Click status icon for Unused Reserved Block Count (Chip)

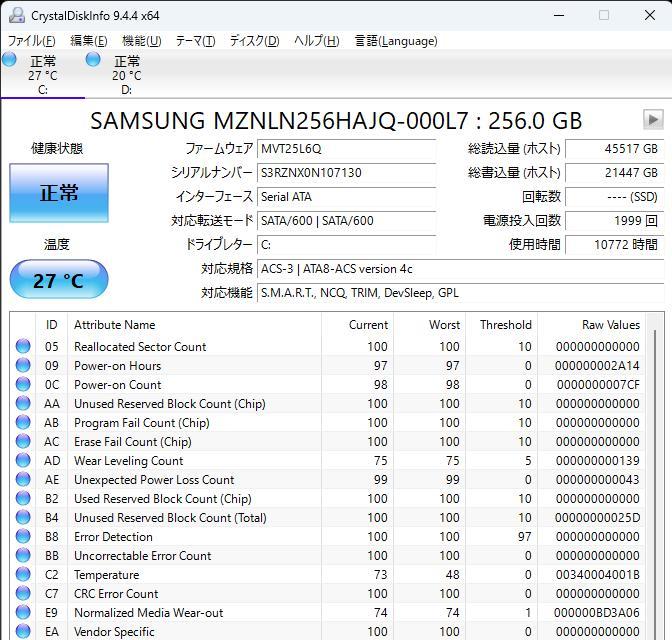[23, 403]
